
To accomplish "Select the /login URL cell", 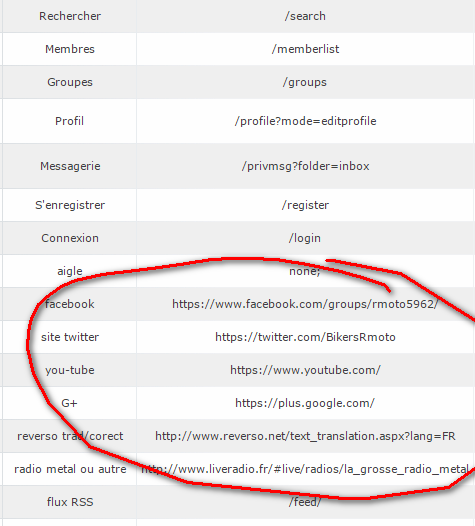I will [305, 238].
